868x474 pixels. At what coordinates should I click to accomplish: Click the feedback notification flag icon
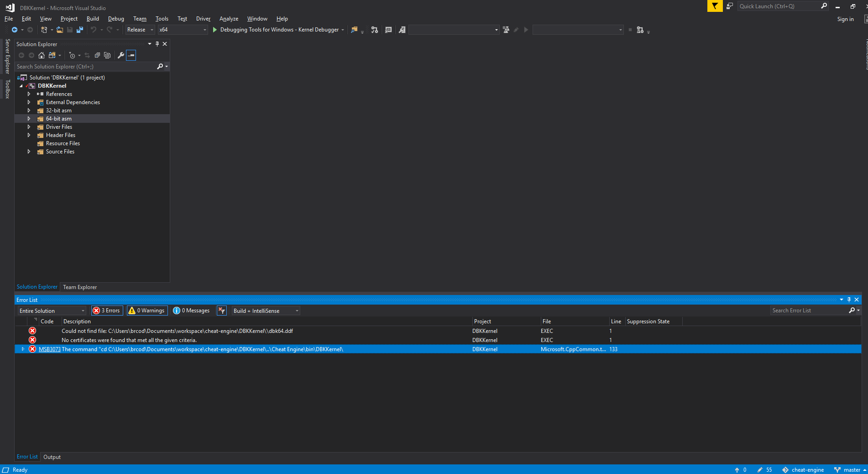pos(715,6)
